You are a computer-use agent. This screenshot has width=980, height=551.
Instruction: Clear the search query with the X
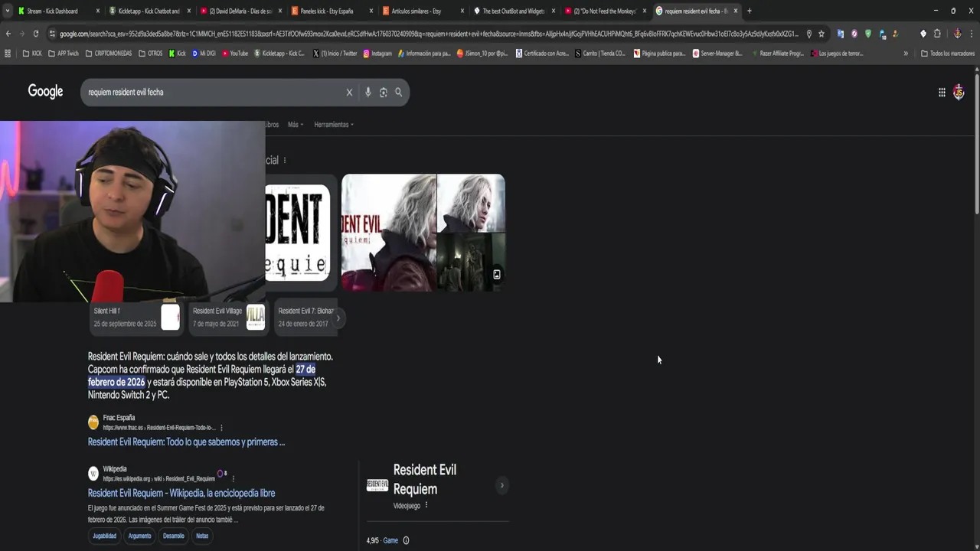(x=349, y=92)
